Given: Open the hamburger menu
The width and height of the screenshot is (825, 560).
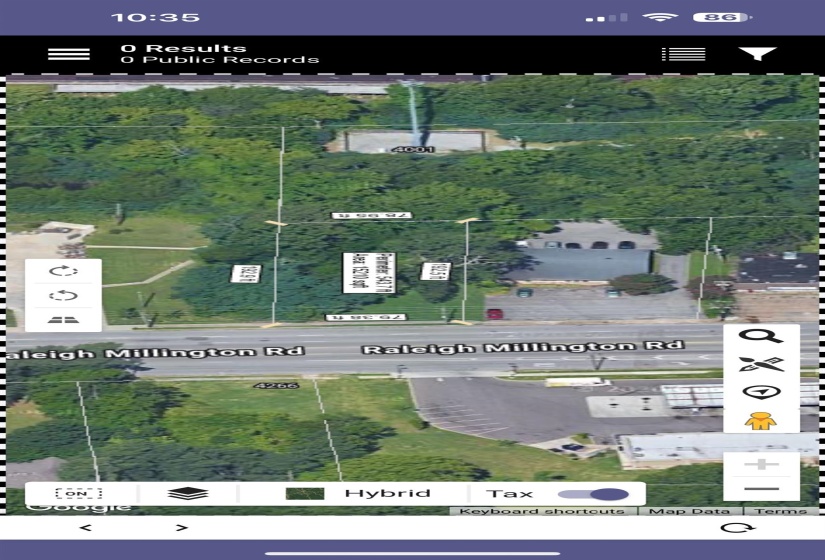Looking at the screenshot, I should coord(69,54).
